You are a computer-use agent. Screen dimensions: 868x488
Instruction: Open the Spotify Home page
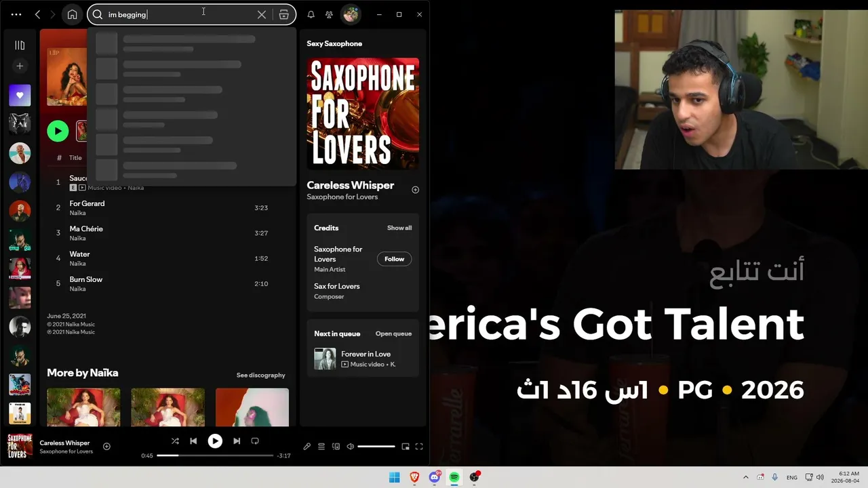click(x=73, y=14)
